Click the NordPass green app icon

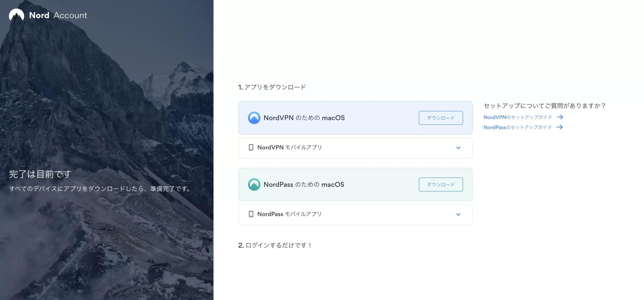tap(254, 184)
